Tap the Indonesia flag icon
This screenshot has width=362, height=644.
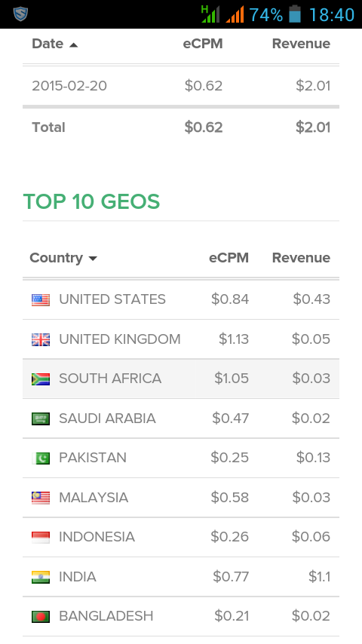click(x=41, y=537)
